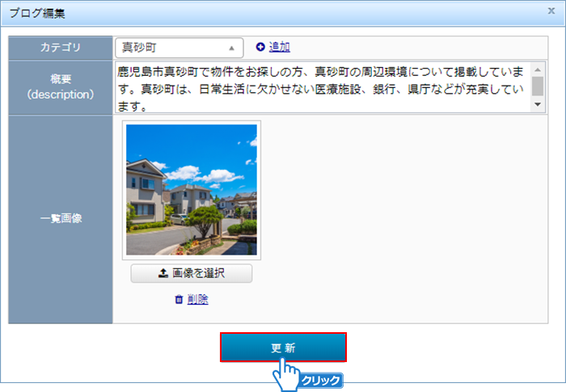Screen dimensions: 566x392
Task: Select the house listing image thumbnail
Action: [x=192, y=190]
